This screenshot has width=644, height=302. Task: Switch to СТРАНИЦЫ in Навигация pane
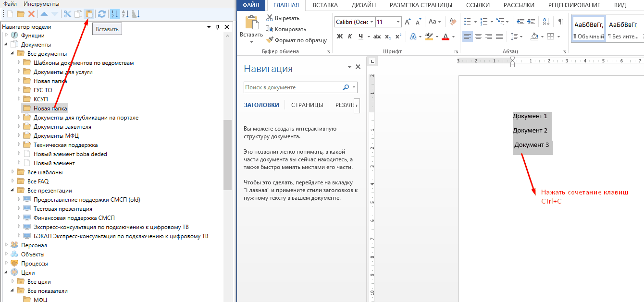(307, 105)
